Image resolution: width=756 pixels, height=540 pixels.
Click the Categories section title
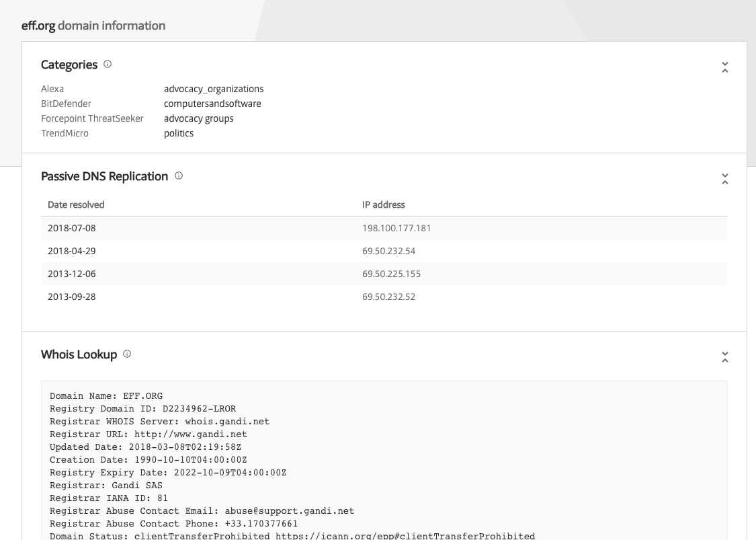(69, 65)
